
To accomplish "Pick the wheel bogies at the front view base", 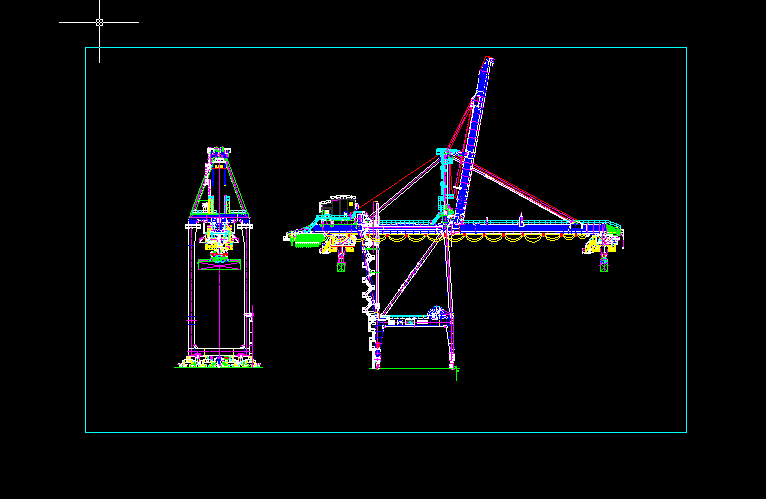I will click(218, 361).
